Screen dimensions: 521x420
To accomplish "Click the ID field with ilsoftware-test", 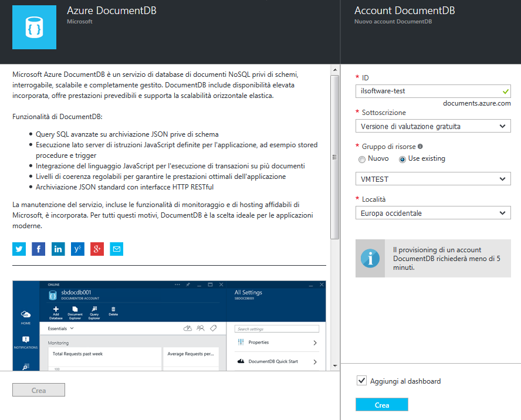I will click(433, 92).
